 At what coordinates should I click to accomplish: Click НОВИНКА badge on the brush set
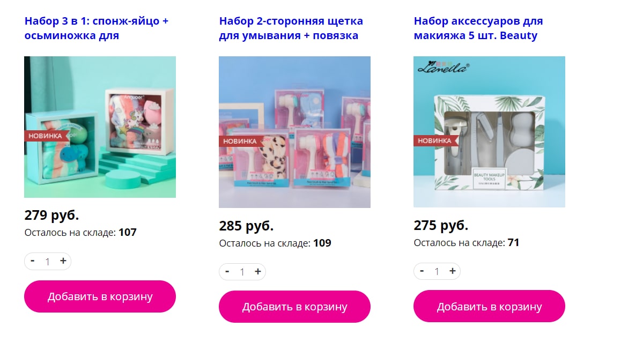point(240,141)
